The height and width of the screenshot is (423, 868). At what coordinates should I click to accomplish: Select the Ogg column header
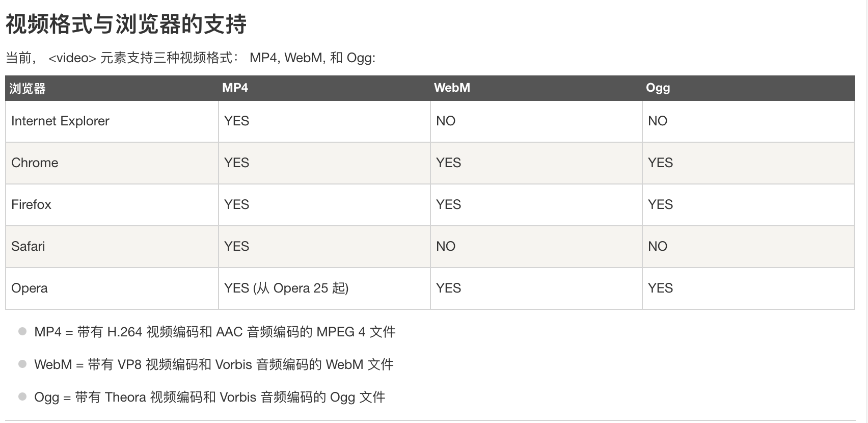point(658,88)
